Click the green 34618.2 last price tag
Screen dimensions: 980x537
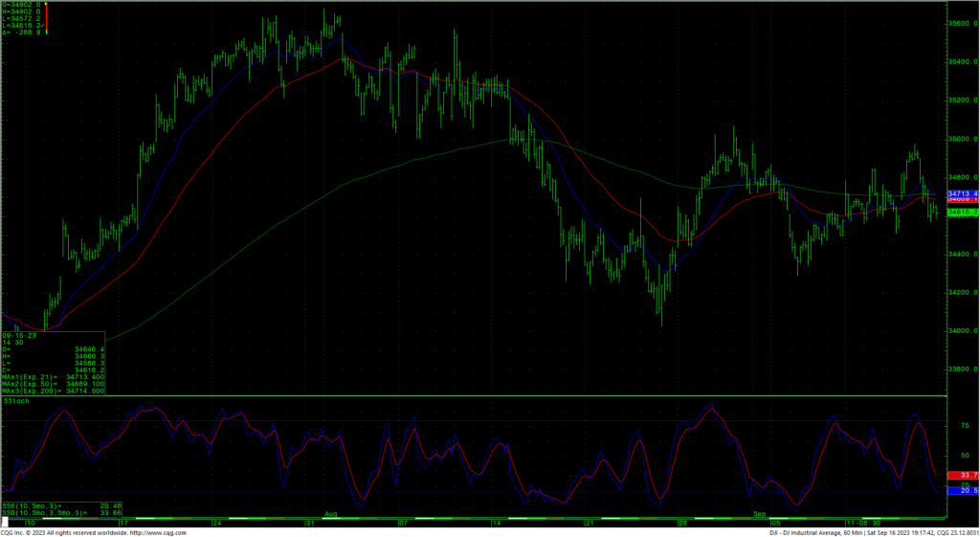[x=961, y=213]
